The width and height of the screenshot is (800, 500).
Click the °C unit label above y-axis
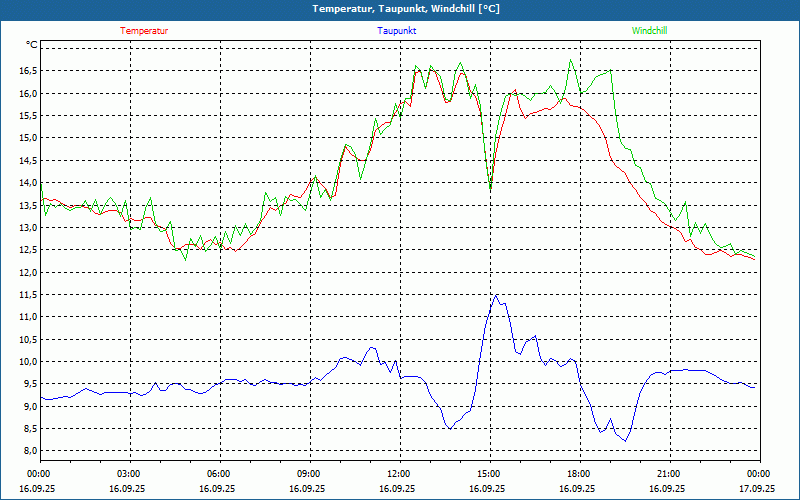tap(32, 45)
